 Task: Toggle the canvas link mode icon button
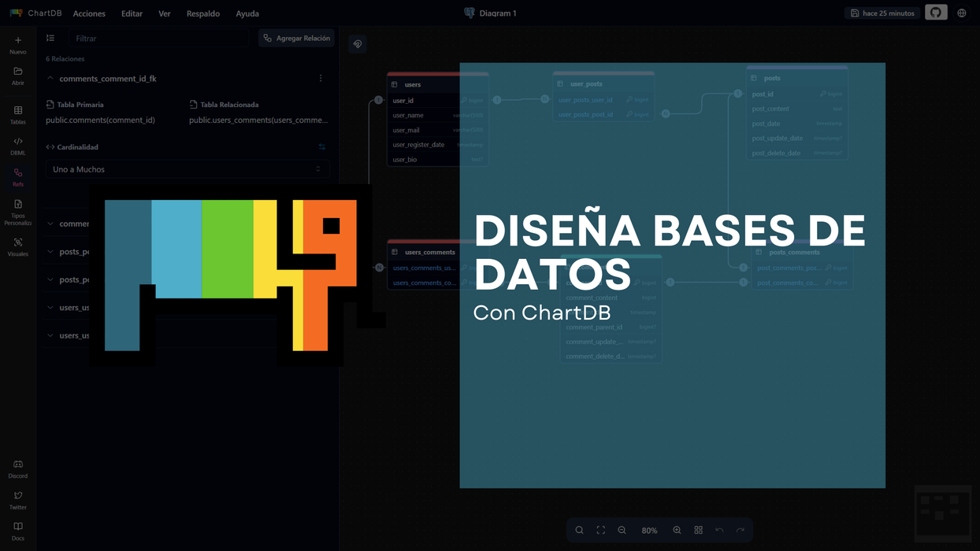358,43
